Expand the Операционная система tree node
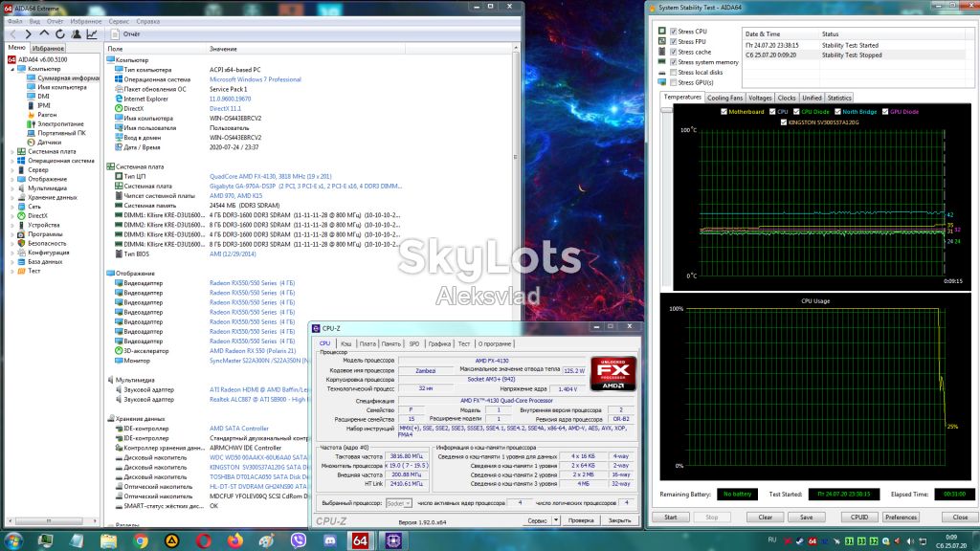 [12, 161]
